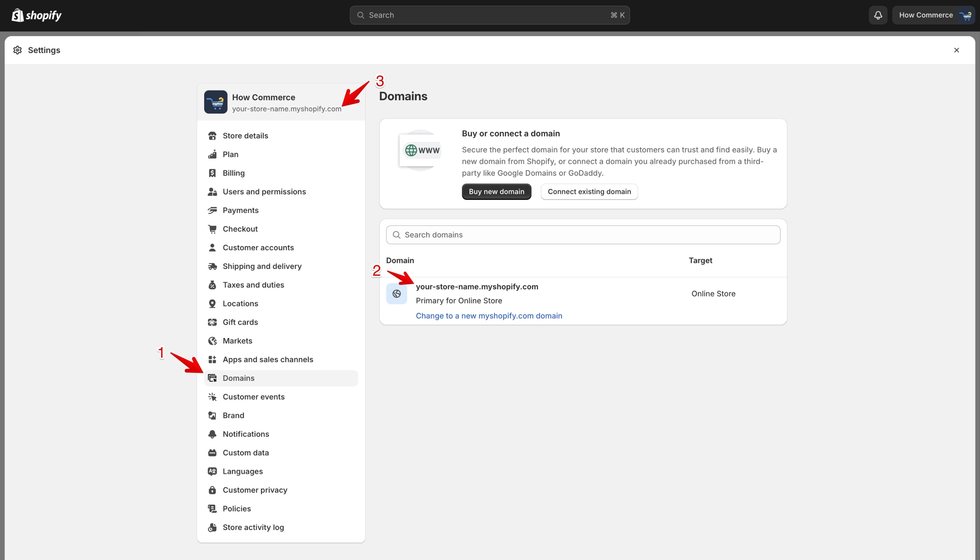Click the Shipping and delivery truck icon
Image resolution: width=980 pixels, height=560 pixels.
[x=212, y=266]
